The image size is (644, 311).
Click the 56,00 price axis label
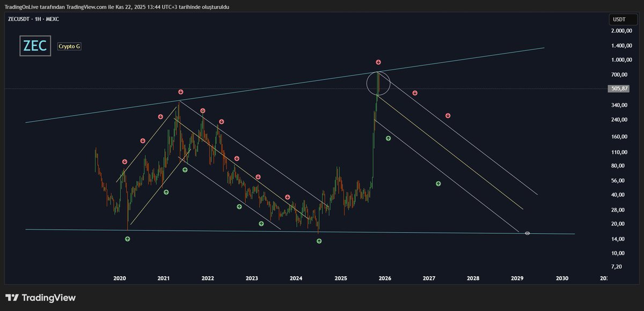pyautogui.click(x=619, y=181)
